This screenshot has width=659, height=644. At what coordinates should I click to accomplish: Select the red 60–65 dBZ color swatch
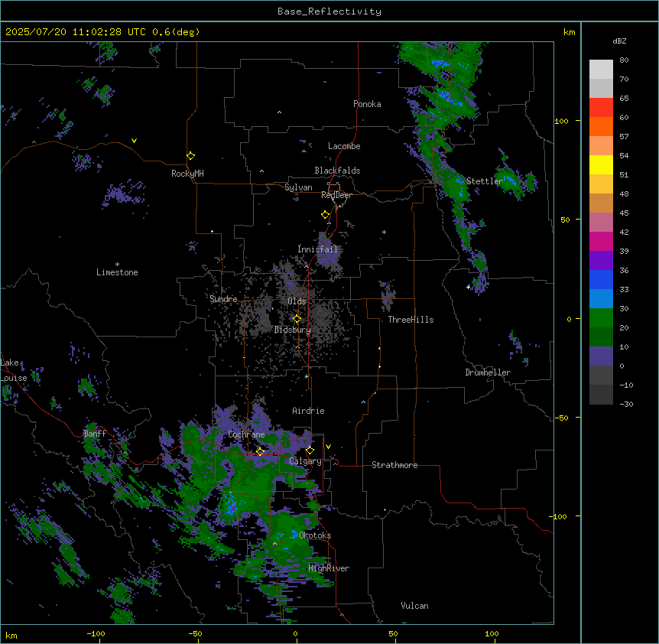tap(601, 107)
